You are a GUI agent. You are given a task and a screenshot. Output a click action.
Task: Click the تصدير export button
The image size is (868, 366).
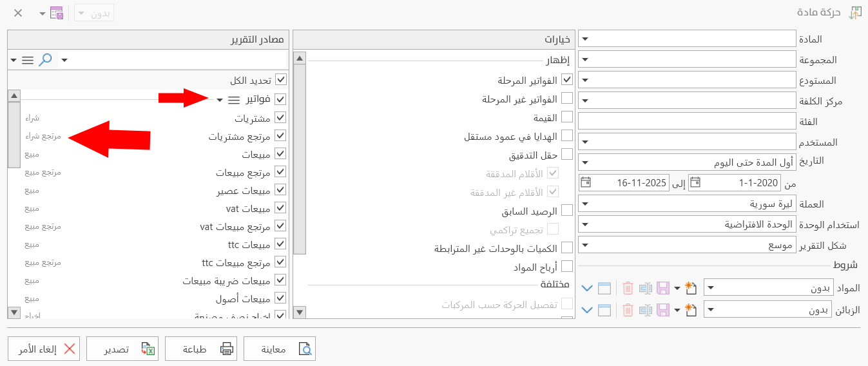click(122, 349)
